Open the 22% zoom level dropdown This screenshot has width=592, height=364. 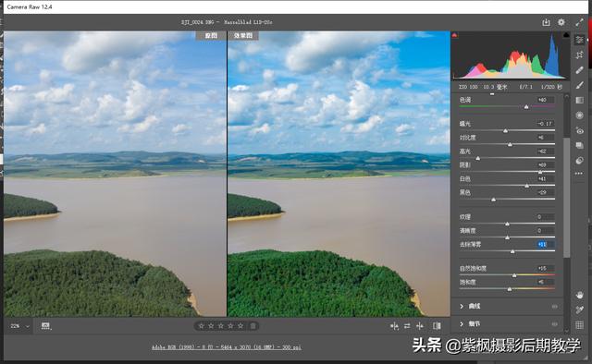click(x=20, y=326)
